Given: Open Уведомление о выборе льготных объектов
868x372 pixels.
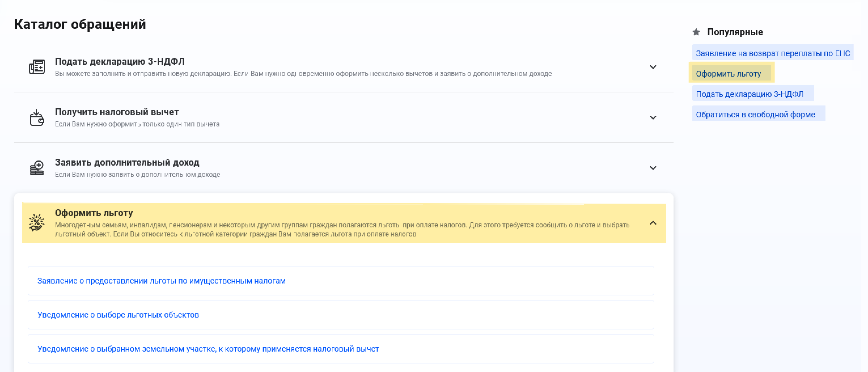Looking at the screenshot, I should pyautogui.click(x=341, y=315).
